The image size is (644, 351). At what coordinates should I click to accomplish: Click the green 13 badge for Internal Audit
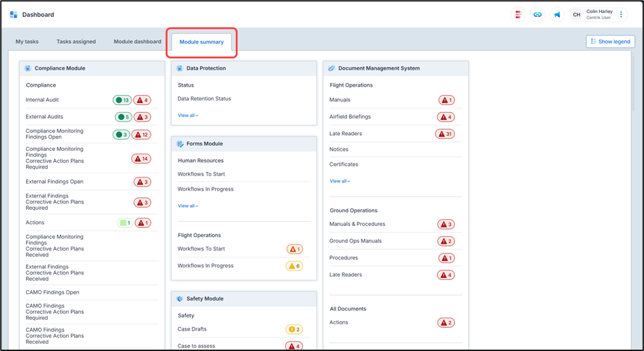tap(122, 100)
